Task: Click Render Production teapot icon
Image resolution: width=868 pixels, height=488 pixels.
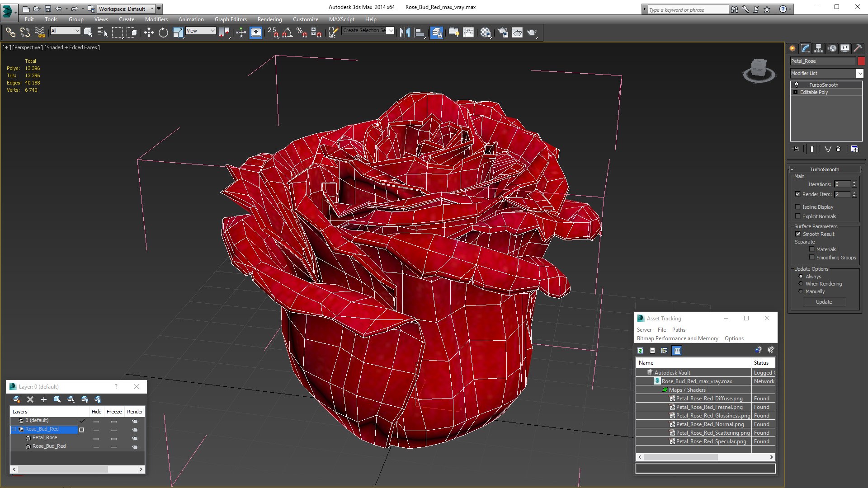Action: (532, 32)
